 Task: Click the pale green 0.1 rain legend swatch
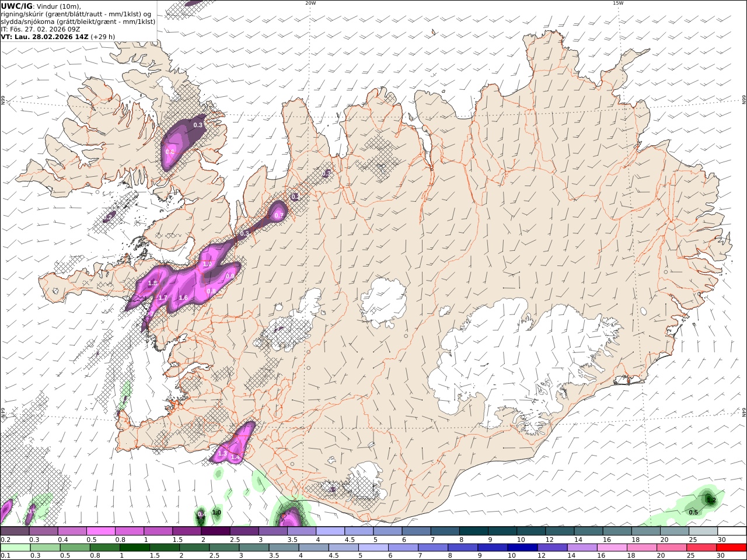click(x=15, y=548)
